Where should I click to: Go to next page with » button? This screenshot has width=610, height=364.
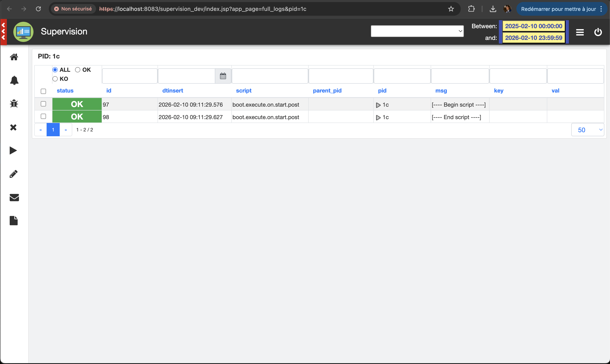click(x=66, y=130)
